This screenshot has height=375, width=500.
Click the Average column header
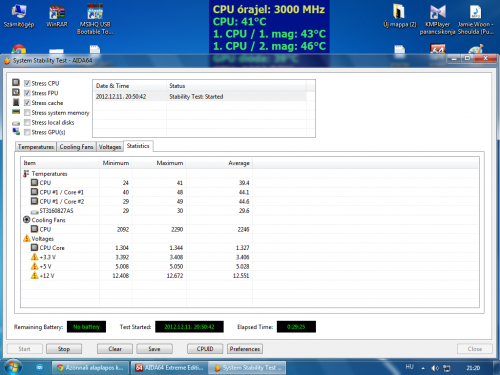219,163
